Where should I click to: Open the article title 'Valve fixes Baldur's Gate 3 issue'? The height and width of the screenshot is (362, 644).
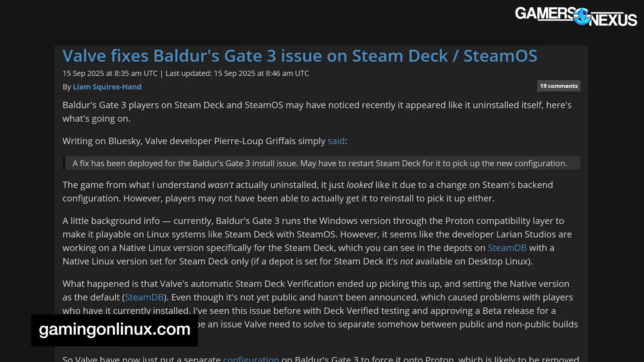tap(300, 56)
